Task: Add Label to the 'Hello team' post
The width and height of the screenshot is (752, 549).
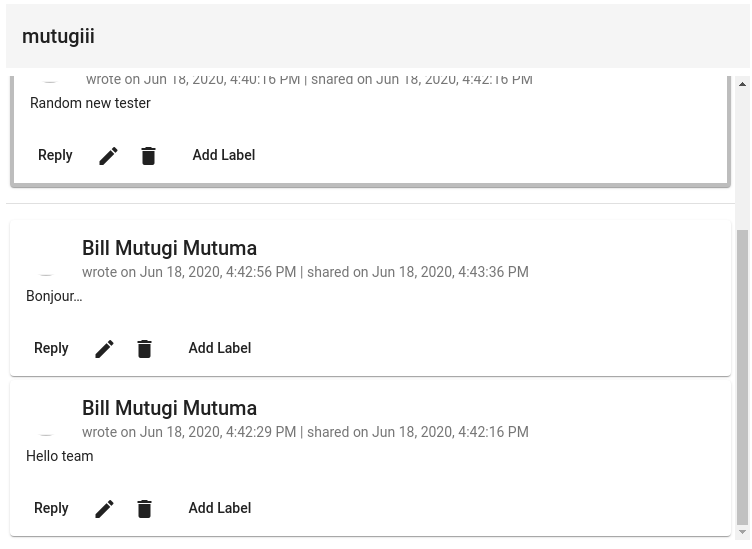Action: click(220, 508)
